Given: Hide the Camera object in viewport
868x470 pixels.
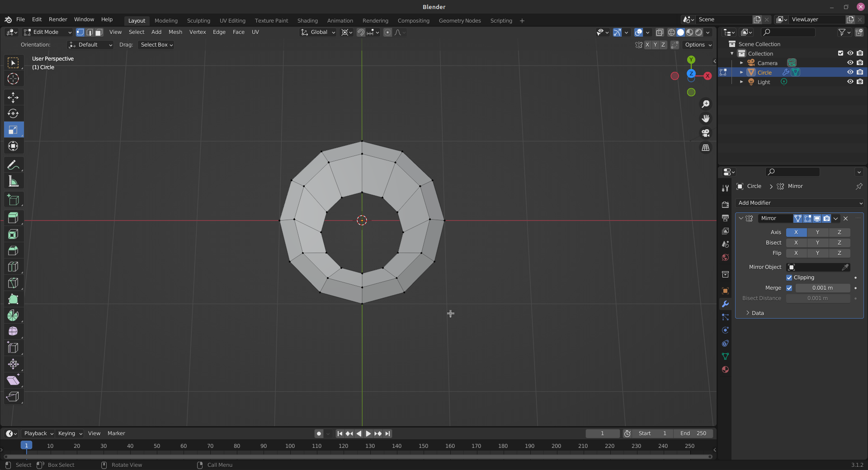Looking at the screenshot, I should tap(850, 63).
